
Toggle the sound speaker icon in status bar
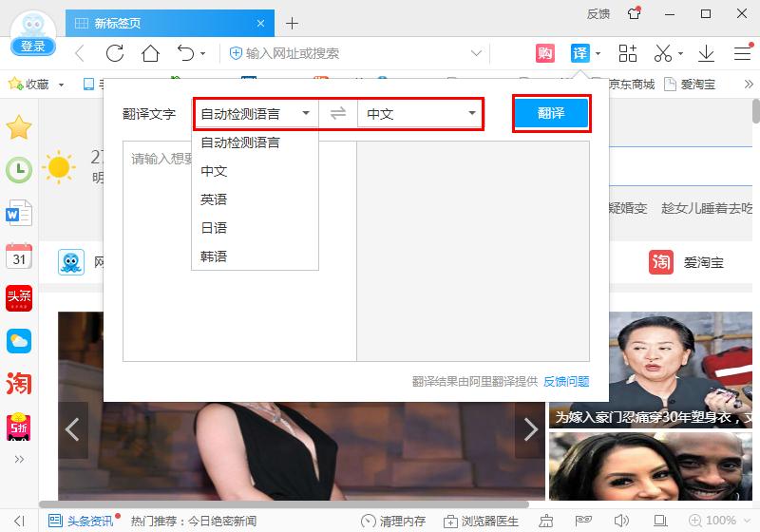click(x=621, y=521)
